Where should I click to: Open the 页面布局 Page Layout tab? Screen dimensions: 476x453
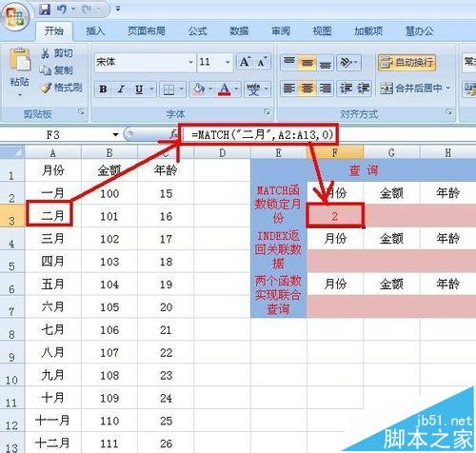pyautogui.click(x=147, y=31)
